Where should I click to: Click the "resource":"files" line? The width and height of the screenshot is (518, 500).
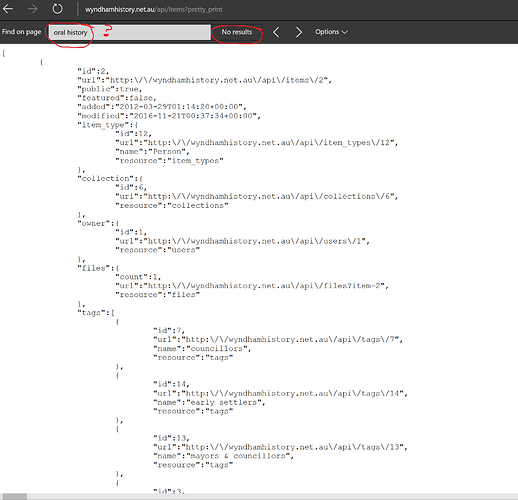157,295
